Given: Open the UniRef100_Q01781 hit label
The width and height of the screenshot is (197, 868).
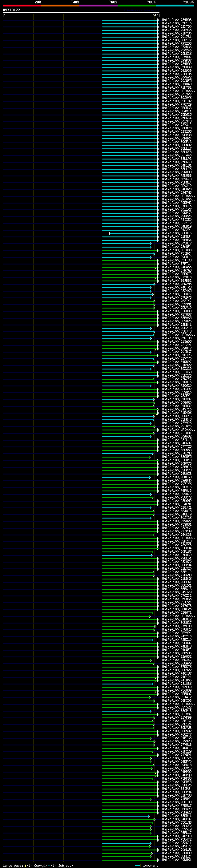Looking at the screenshot, I should click(177, 37).
